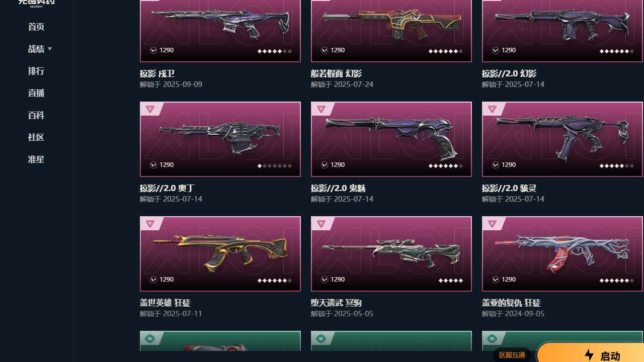Open the 社区 sidebar link
The image size is (644, 362).
pyautogui.click(x=36, y=137)
